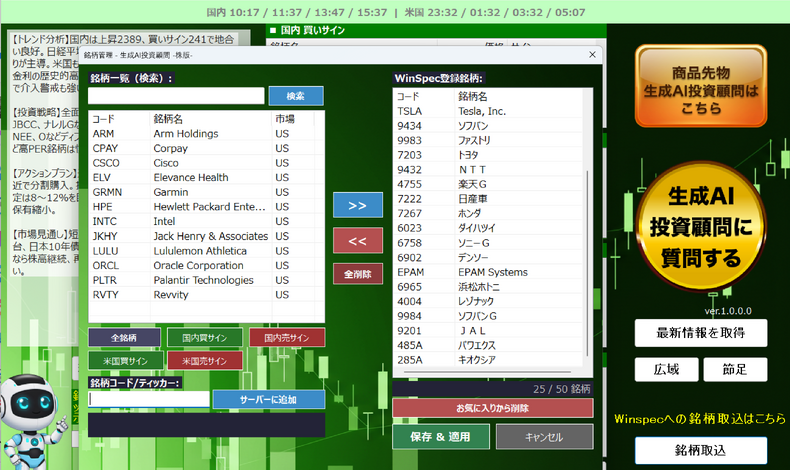Click the キャンセル button

[545, 437]
